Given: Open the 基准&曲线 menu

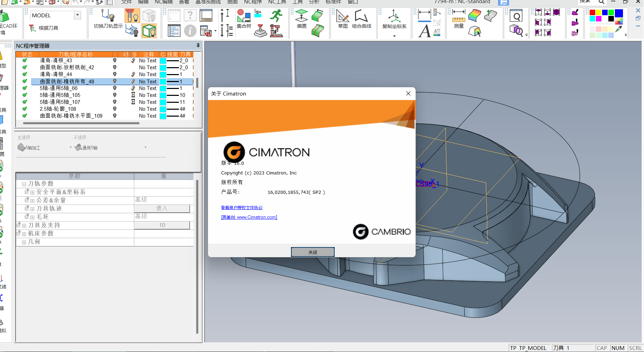Looking at the screenshot, I should coord(208,2).
